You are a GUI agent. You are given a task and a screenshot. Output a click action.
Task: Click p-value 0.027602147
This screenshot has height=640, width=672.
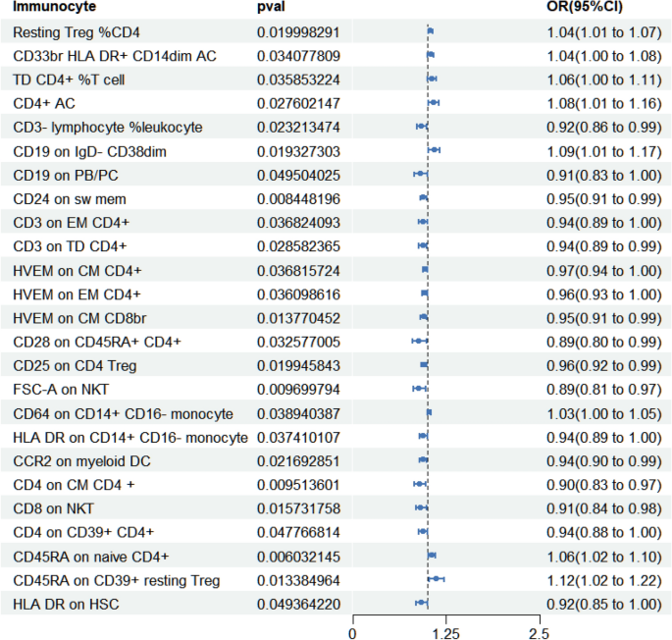pos(298,103)
